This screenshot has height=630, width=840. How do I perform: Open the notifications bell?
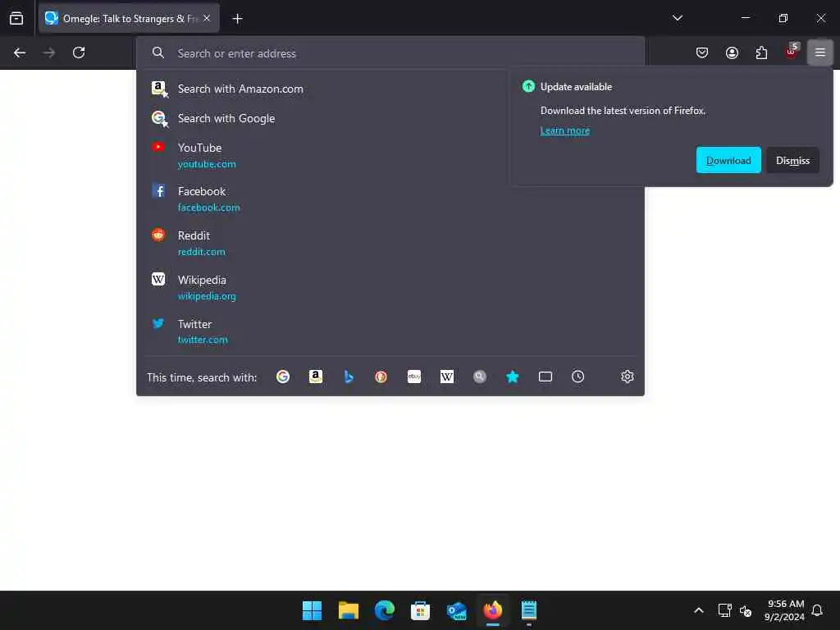coord(817,610)
